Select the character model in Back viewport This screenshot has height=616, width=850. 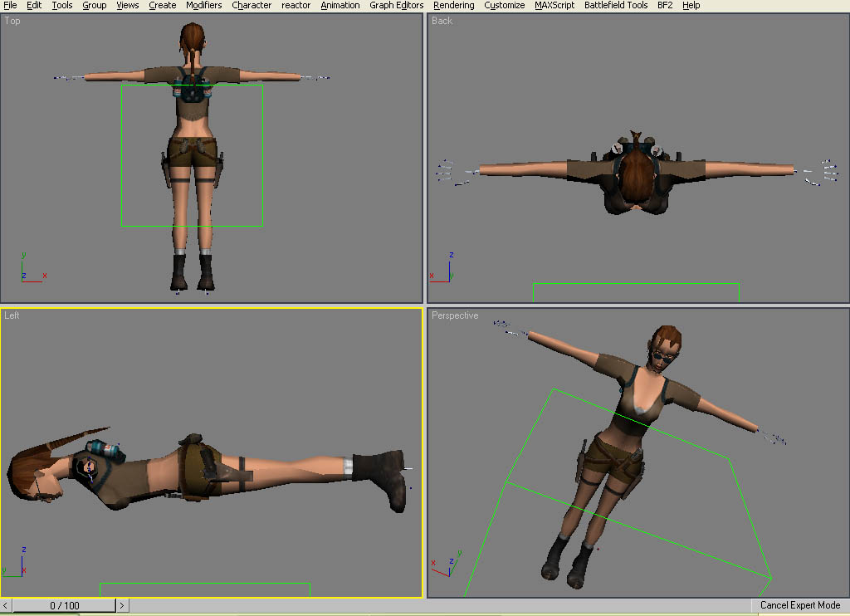tap(636, 171)
